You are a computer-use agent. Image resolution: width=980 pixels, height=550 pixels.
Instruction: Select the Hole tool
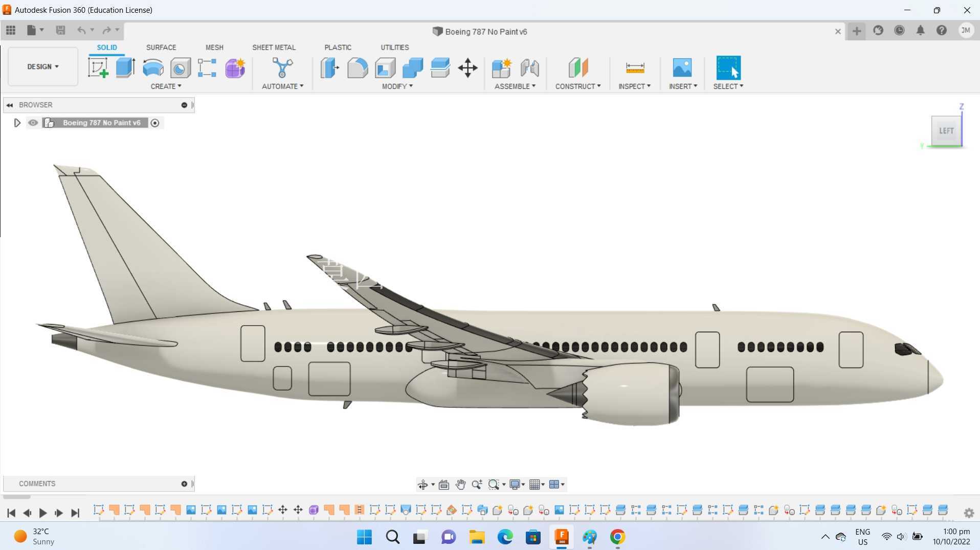pos(180,67)
